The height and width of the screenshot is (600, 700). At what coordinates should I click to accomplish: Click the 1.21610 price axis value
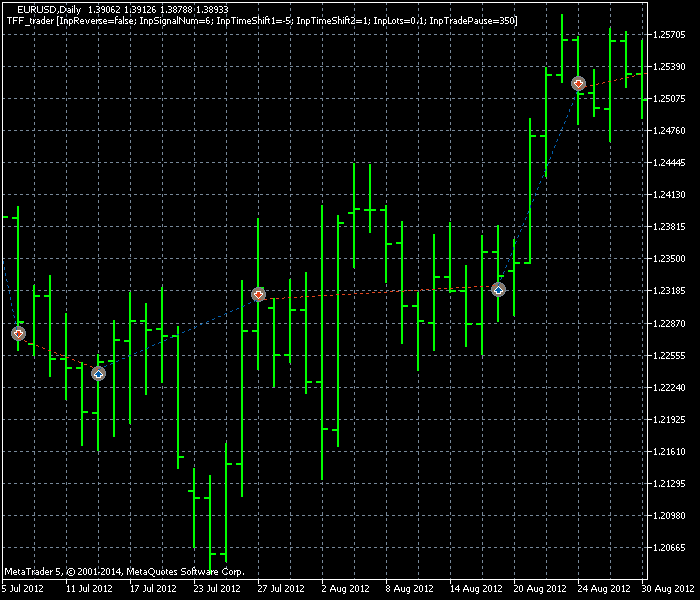669,452
